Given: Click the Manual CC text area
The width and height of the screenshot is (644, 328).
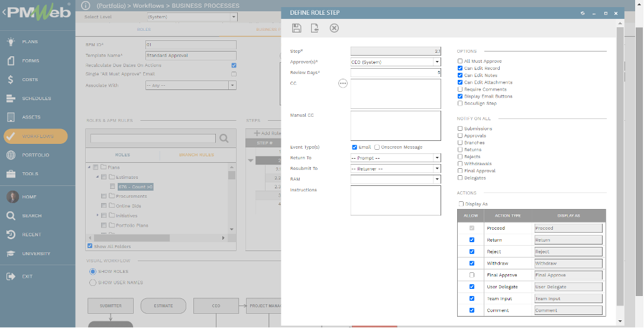Looking at the screenshot, I should tap(396, 126).
